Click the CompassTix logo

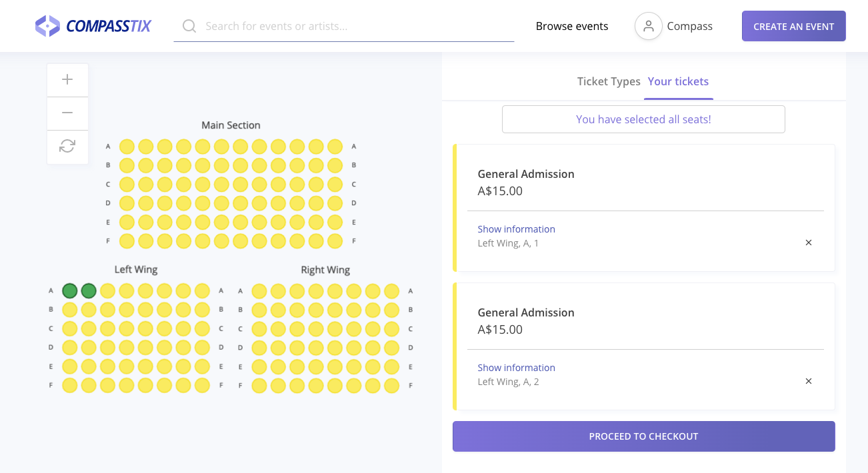coord(93,25)
